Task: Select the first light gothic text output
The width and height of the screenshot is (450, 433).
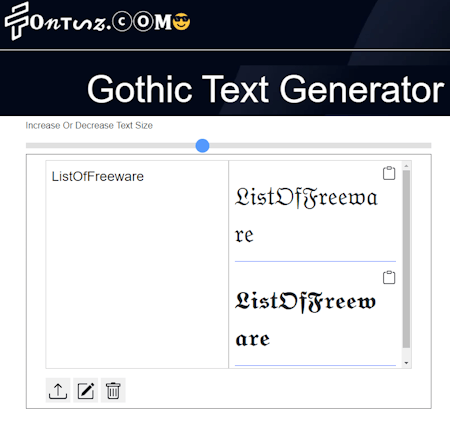Action: click(306, 216)
